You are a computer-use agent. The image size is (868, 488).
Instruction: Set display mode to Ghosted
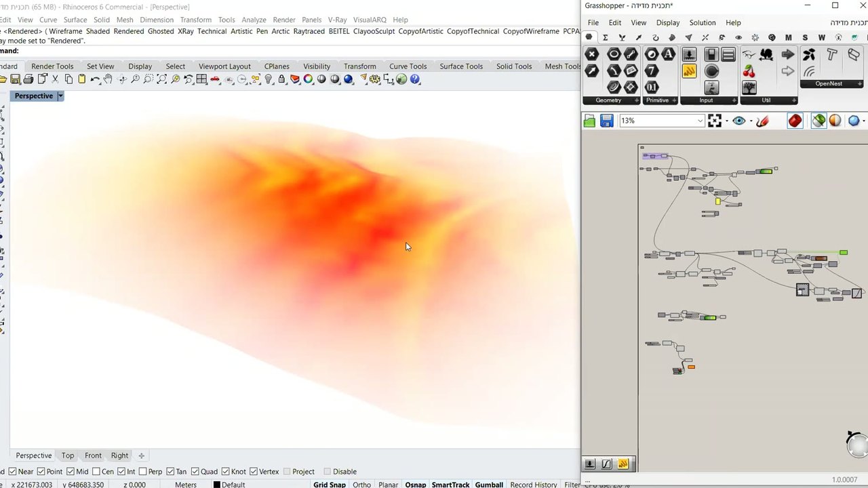[161, 31]
